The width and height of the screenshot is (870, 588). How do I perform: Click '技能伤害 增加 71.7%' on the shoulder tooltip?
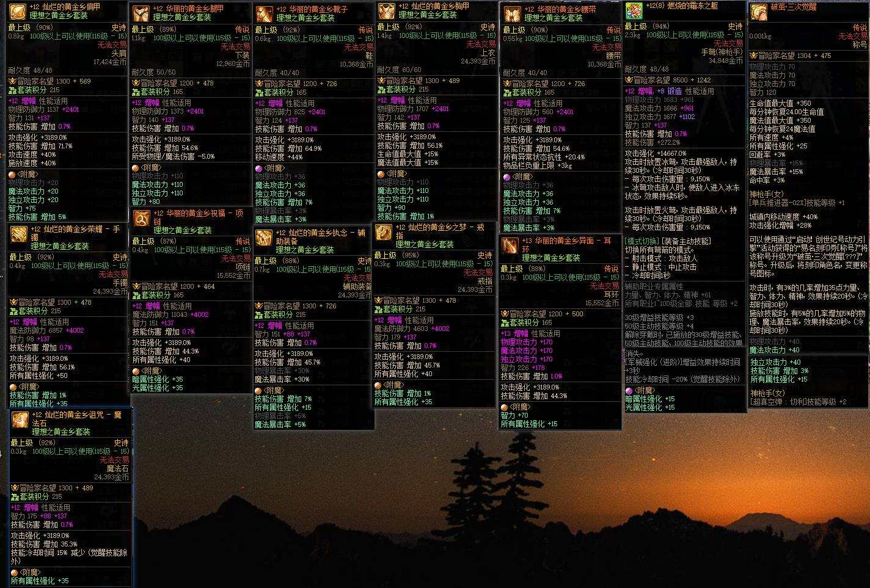[x=40, y=146]
